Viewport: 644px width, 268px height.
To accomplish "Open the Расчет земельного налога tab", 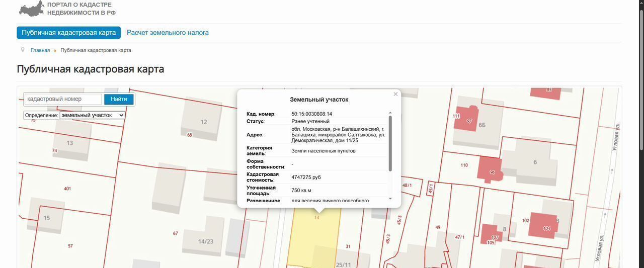I will click(x=168, y=33).
